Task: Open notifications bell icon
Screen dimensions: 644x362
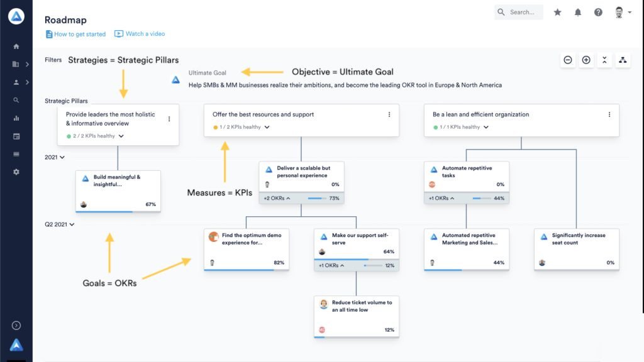Action: coord(578,13)
